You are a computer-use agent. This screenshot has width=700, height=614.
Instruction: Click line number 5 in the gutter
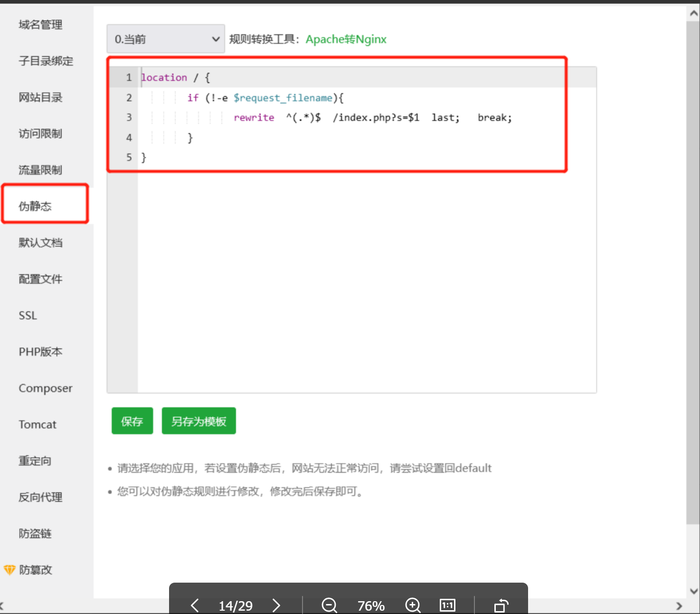point(129,157)
